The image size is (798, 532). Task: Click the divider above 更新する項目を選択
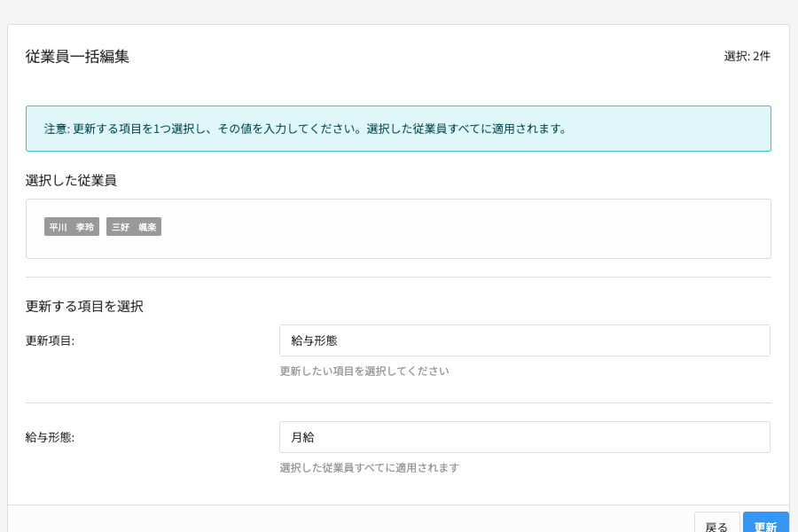point(398,277)
